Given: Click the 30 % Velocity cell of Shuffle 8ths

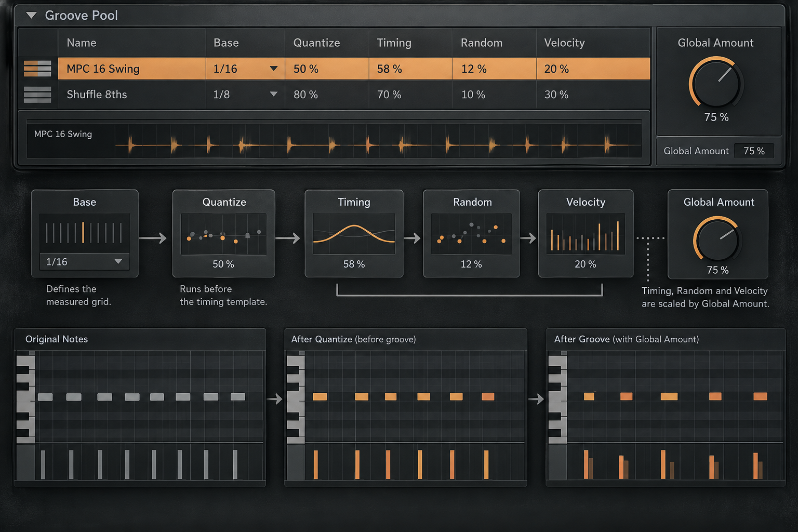Looking at the screenshot, I should click(593, 95).
